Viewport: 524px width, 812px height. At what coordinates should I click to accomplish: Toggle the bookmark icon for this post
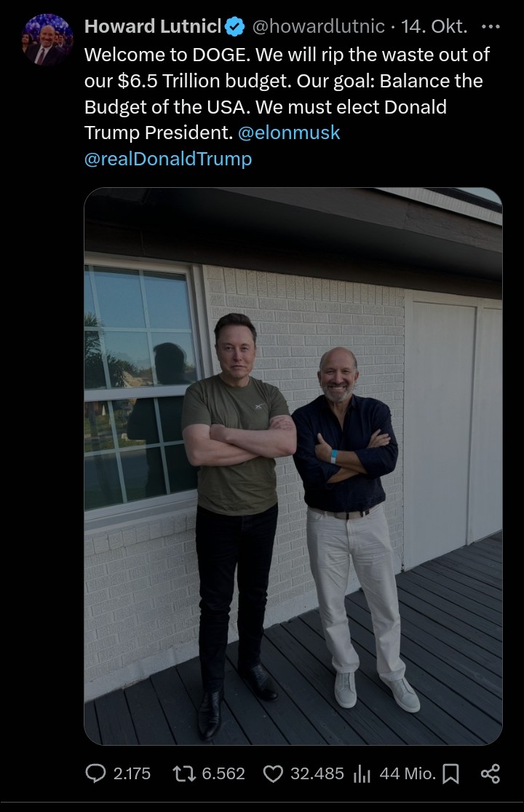tap(450, 774)
